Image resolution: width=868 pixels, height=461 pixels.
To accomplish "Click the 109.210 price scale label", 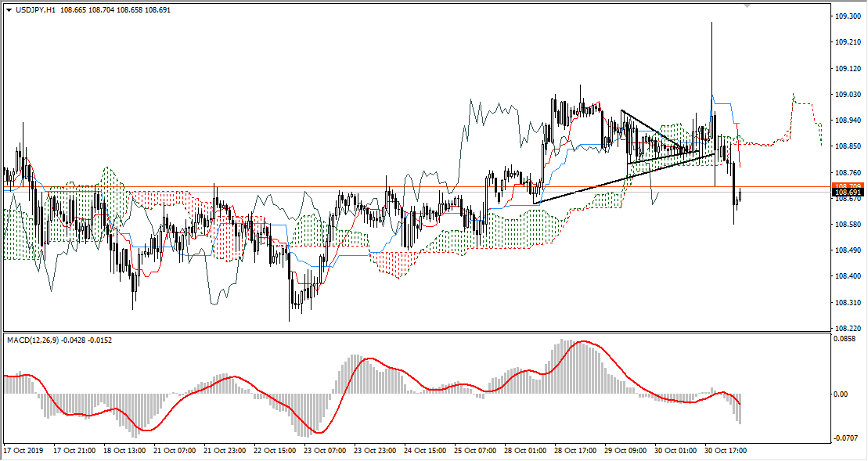I will click(x=847, y=42).
